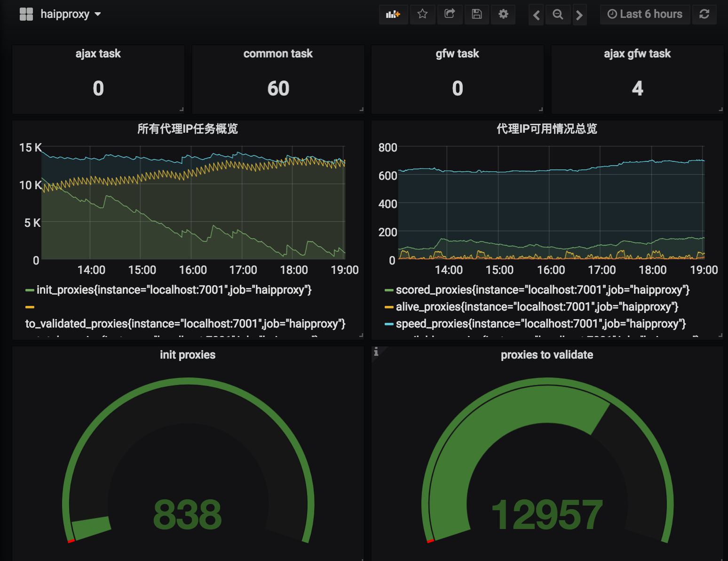Click alive_proxies orange legend color swatch
This screenshot has width=728, height=561.
[389, 307]
